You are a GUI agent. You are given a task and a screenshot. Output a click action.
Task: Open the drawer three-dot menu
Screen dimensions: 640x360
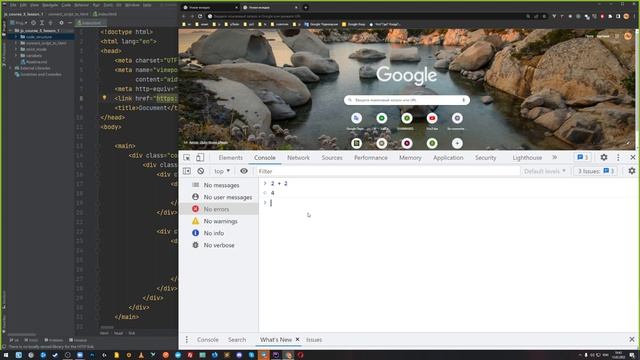tap(187, 340)
